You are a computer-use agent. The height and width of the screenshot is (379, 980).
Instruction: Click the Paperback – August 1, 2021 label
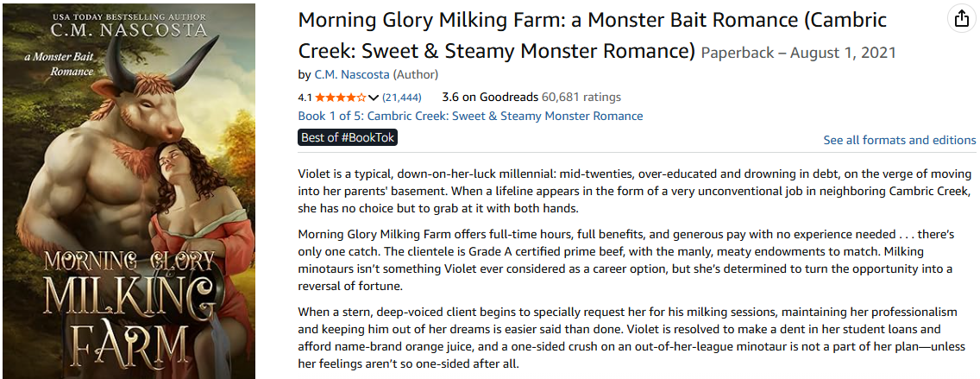coord(798,53)
